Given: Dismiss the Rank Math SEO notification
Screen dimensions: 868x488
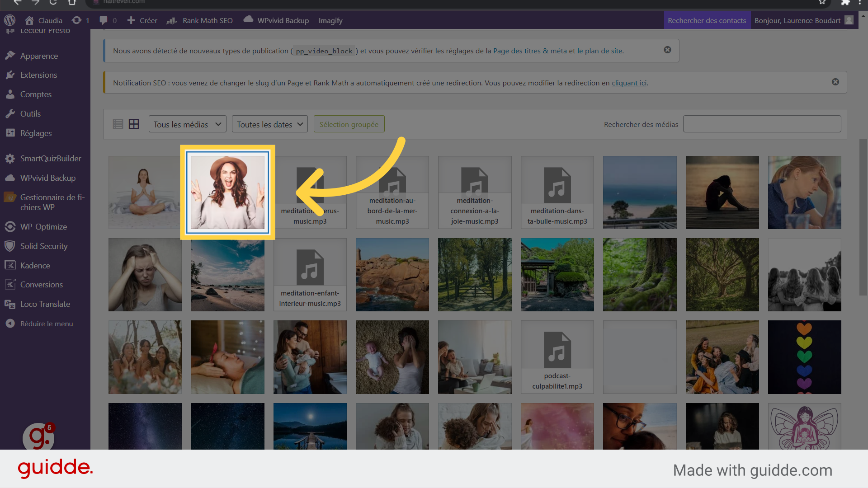Looking at the screenshot, I should tap(835, 82).
